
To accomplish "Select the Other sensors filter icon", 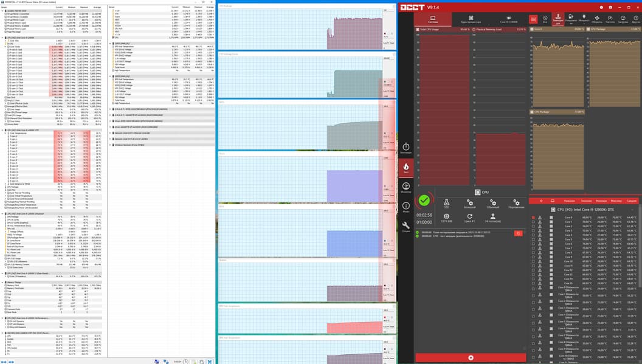I will tap(636, 19).
